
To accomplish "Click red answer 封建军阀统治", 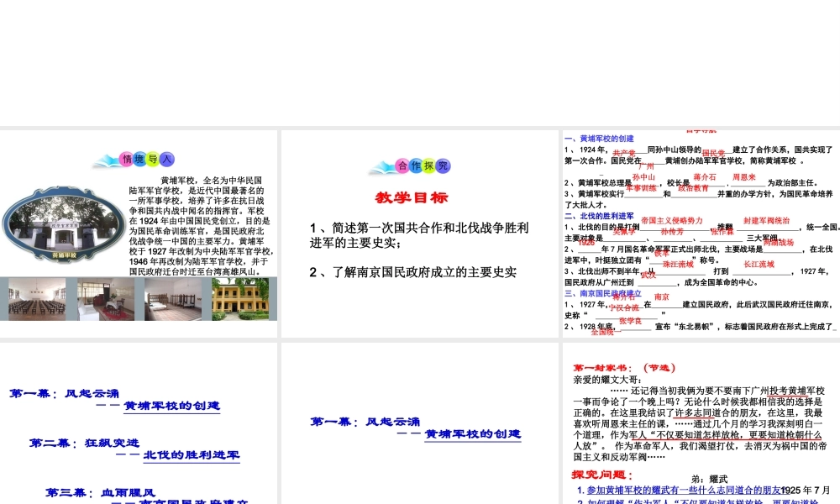I will (766, 220).
